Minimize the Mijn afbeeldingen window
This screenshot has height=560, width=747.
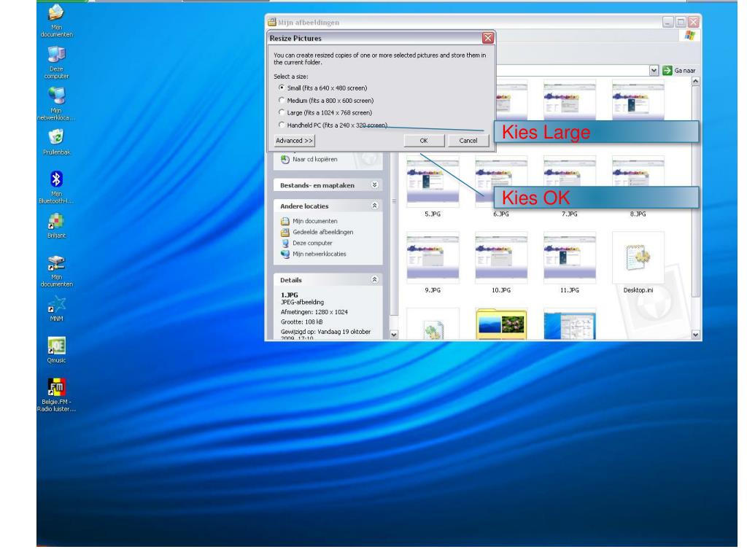tap(668, 22)
